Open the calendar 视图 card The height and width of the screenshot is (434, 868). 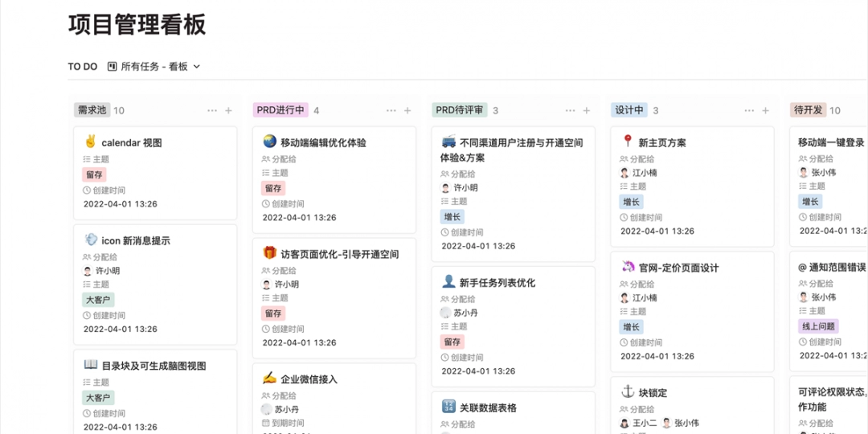pos(132,143)
